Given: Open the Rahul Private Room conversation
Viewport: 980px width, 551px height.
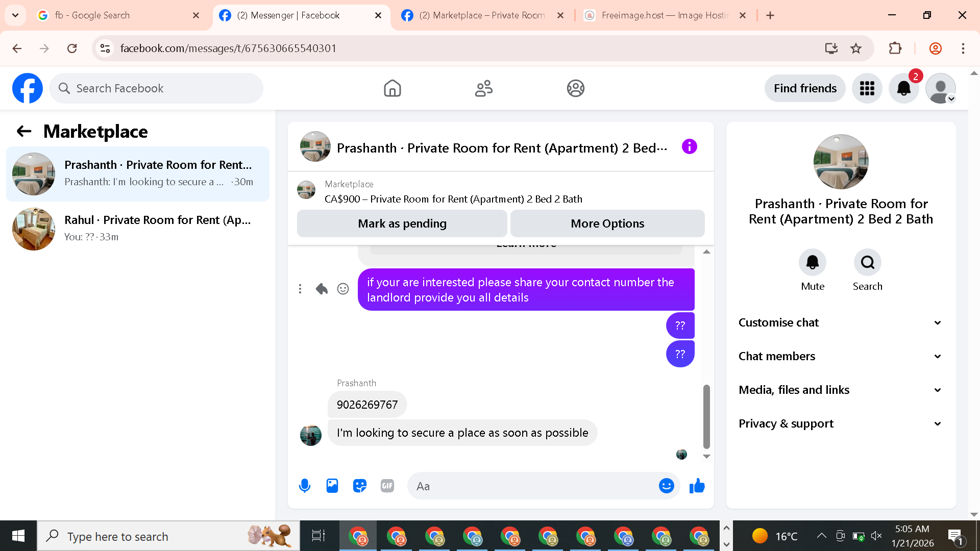Looking at the screenshot, I should [x=138, y=229].
